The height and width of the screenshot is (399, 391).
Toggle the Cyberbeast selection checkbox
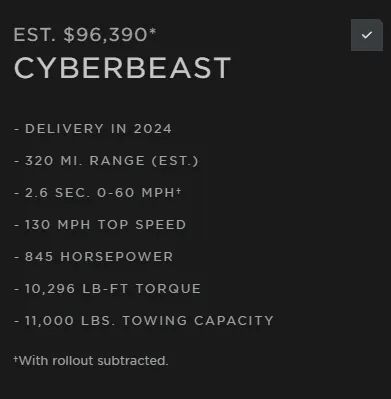[x=367, y=35]
